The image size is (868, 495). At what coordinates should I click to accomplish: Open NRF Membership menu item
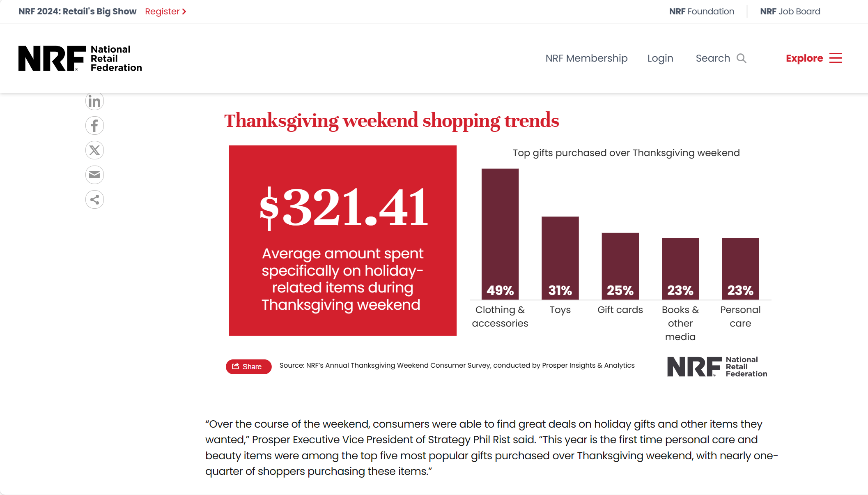(586, 58)
